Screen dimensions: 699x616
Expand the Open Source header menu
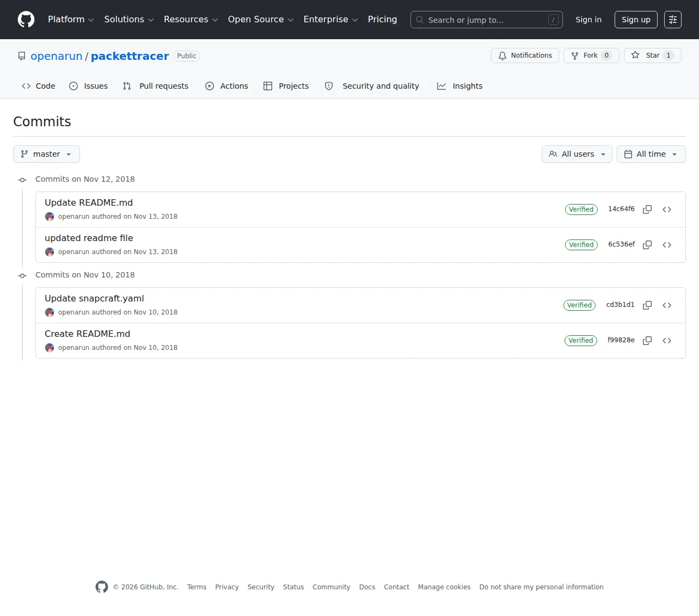pos(261,20)
